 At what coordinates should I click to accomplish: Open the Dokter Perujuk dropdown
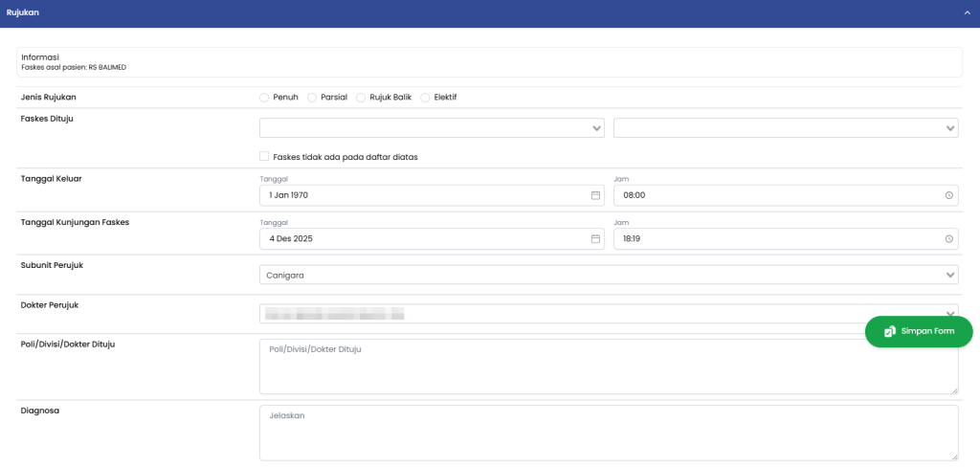point(574,314)
